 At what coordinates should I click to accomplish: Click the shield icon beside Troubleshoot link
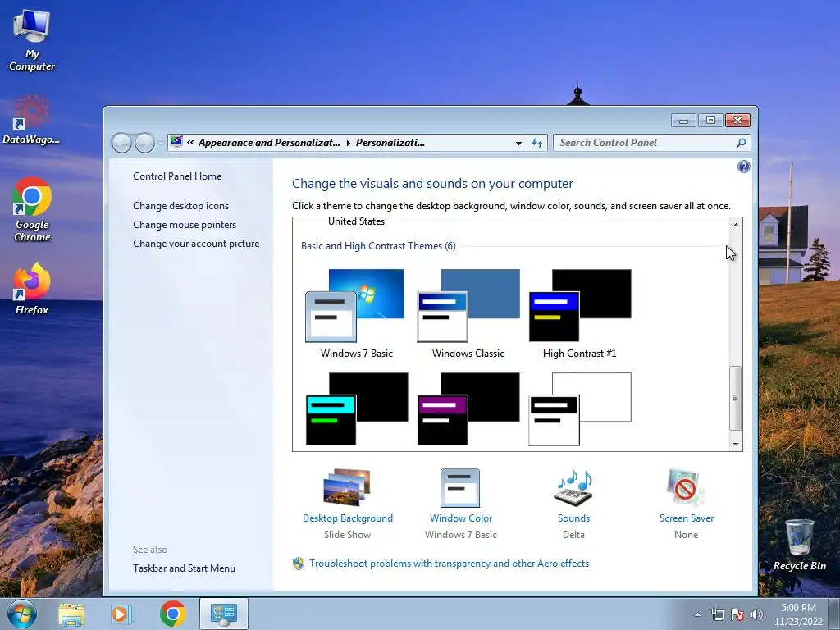pos(299,564)
